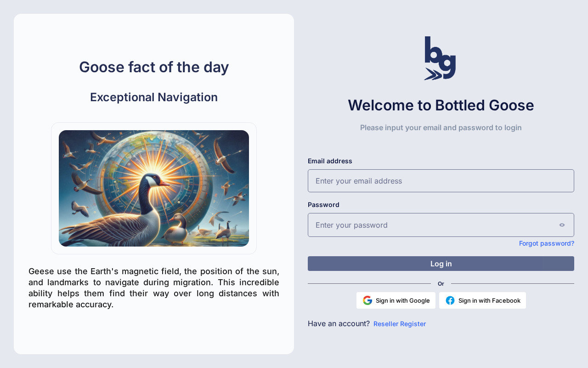
Task: Click the Exceptional Navigation subtitle
Action: pyautogui.click(x=154, y=97)
